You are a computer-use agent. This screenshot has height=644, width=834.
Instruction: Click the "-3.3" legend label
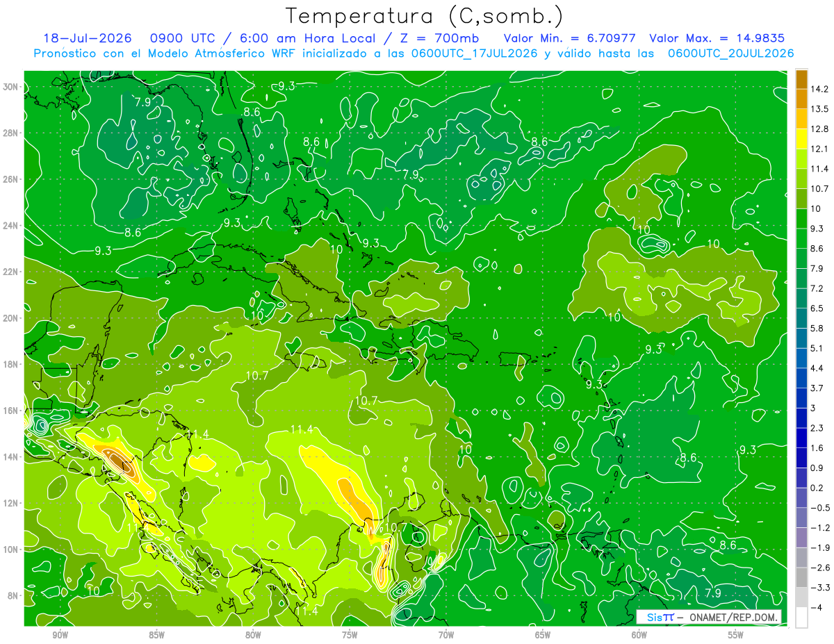[x=819, y=588]
